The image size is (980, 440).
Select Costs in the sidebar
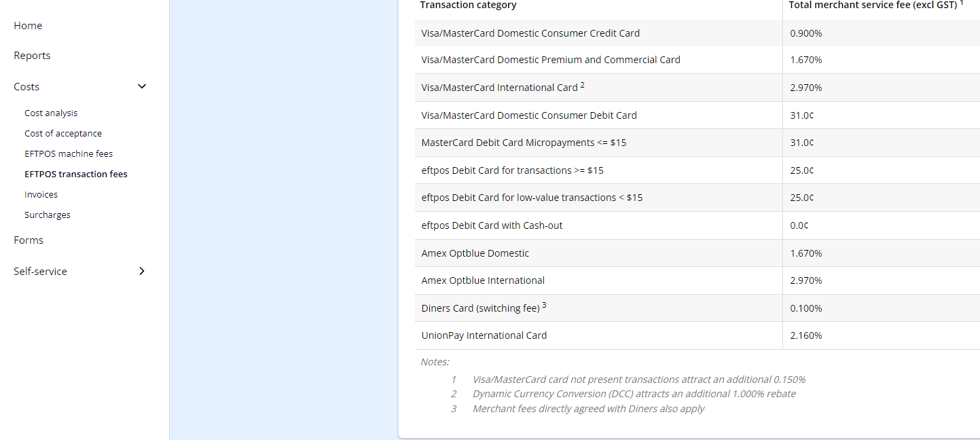point(26,87)
